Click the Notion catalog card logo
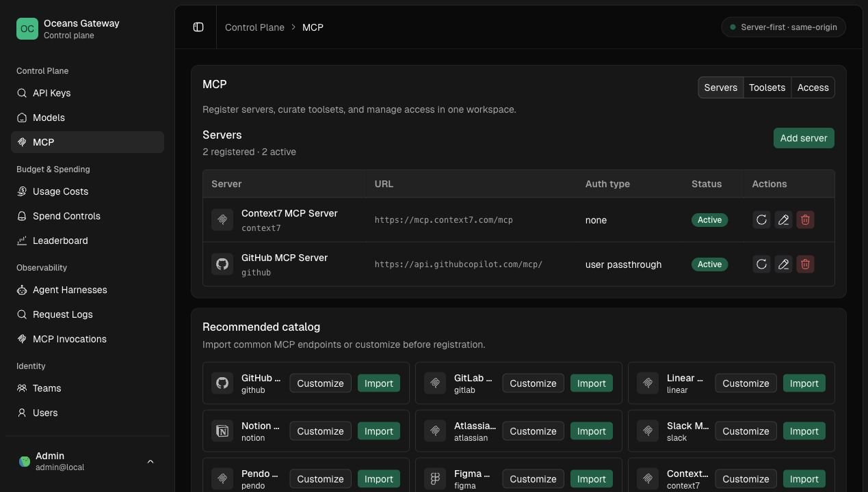This screenshot has height=492, width=868. tap(222, 431)
